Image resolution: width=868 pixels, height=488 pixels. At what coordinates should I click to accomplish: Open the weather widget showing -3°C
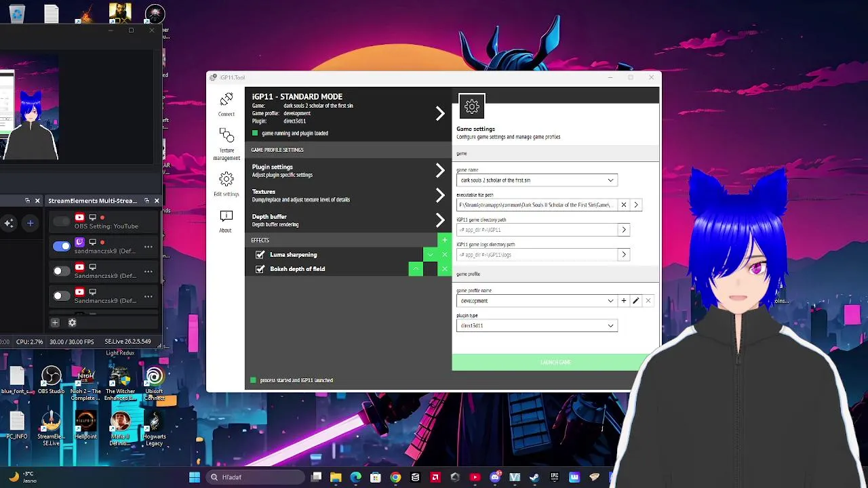(x=22, y=477)
